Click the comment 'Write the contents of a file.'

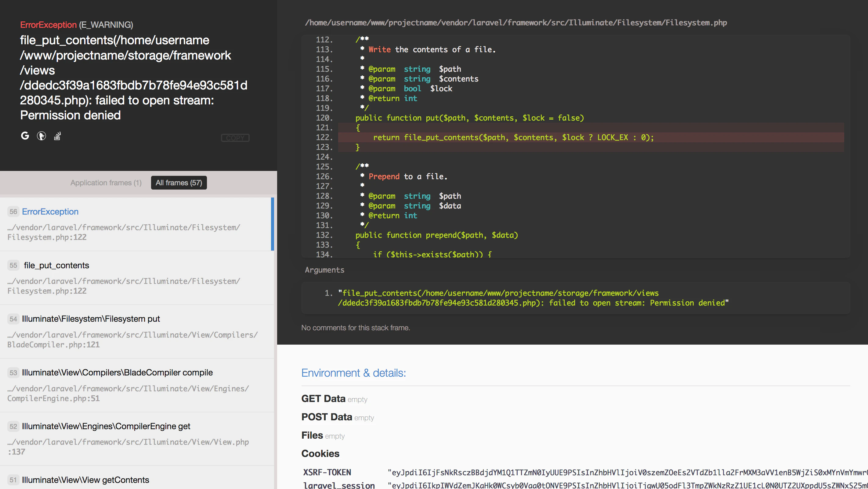(x=432, y=49)
